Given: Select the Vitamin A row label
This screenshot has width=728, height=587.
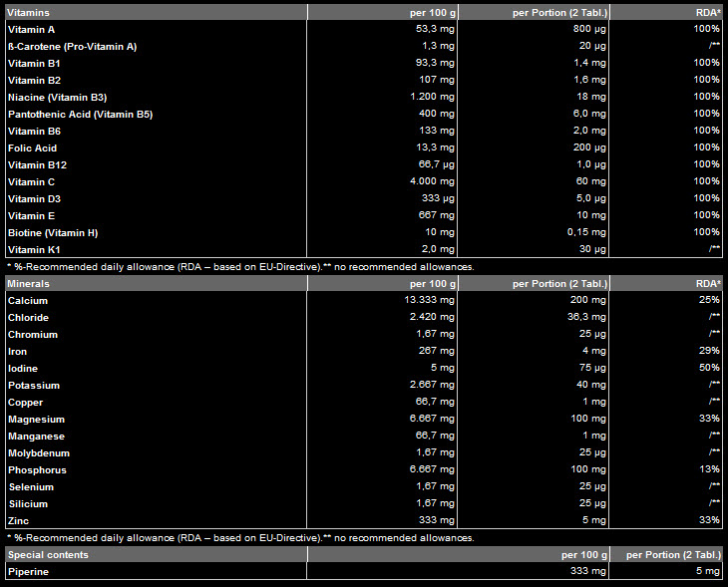Looking at the screenshot, I should (31, 30).
